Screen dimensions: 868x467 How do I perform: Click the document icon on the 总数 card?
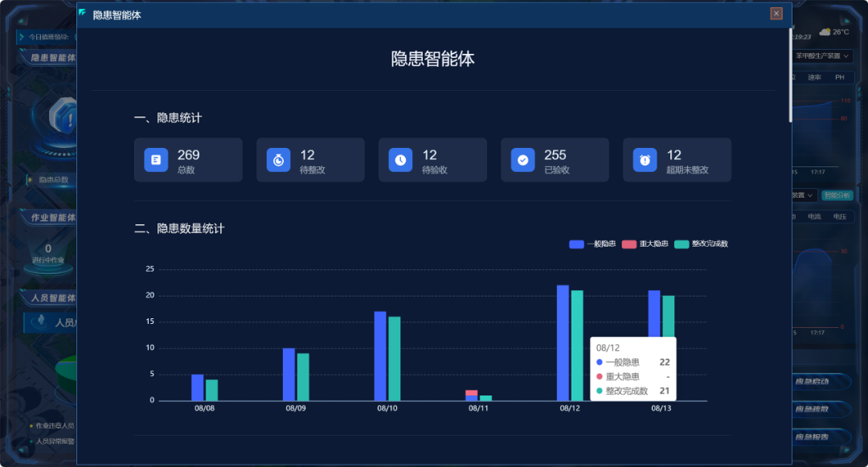tap(156, 160)
